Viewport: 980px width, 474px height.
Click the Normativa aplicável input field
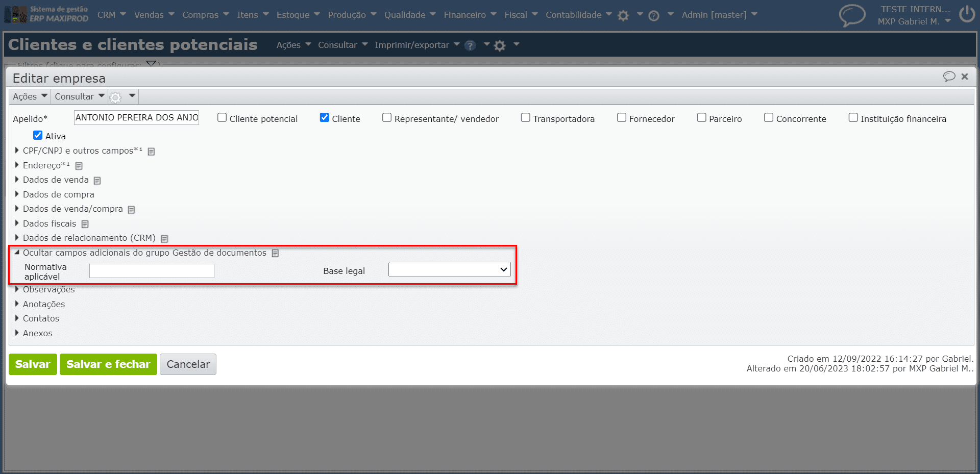(x=152, y=271)
